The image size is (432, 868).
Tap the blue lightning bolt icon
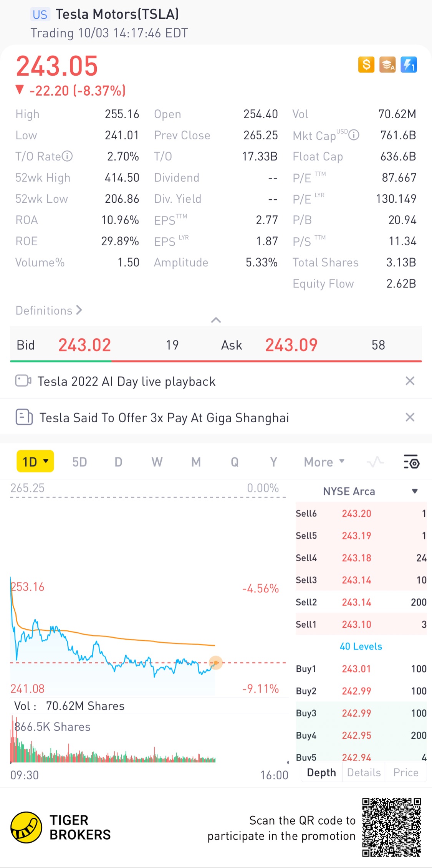pyautogui.click(x=409, y=64)
